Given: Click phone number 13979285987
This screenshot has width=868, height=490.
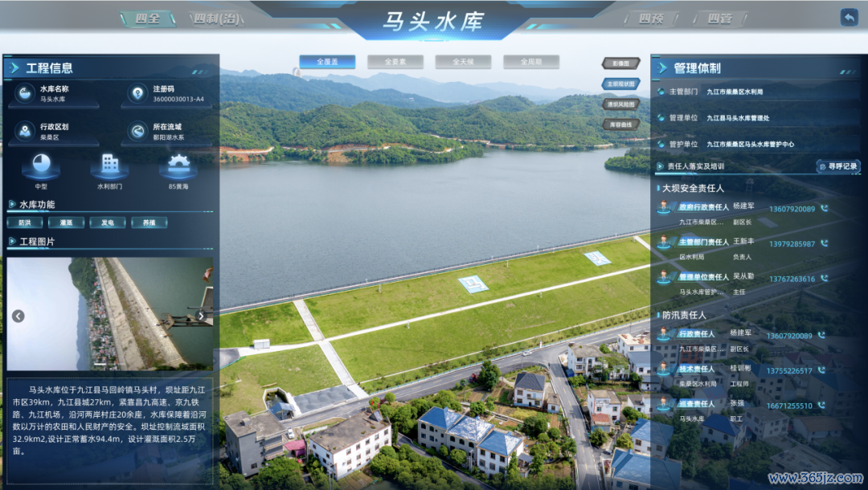Looking at the screenshot, I should tap(792, 244).
